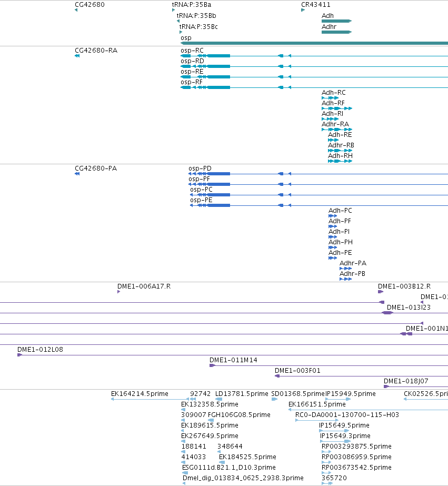Click the CR43411 gene label
448x486 pixels.
(x=316, y=5)
